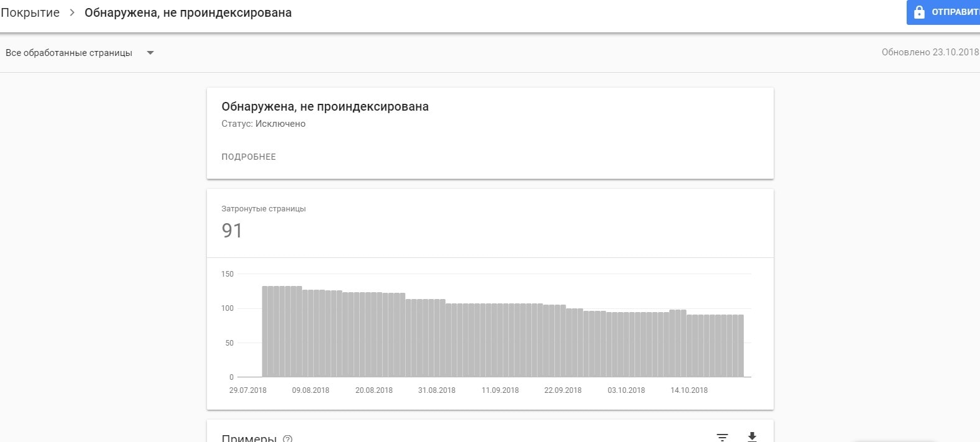Click the 14.10.2018 date on the chart axis

[x=689, y=390]
